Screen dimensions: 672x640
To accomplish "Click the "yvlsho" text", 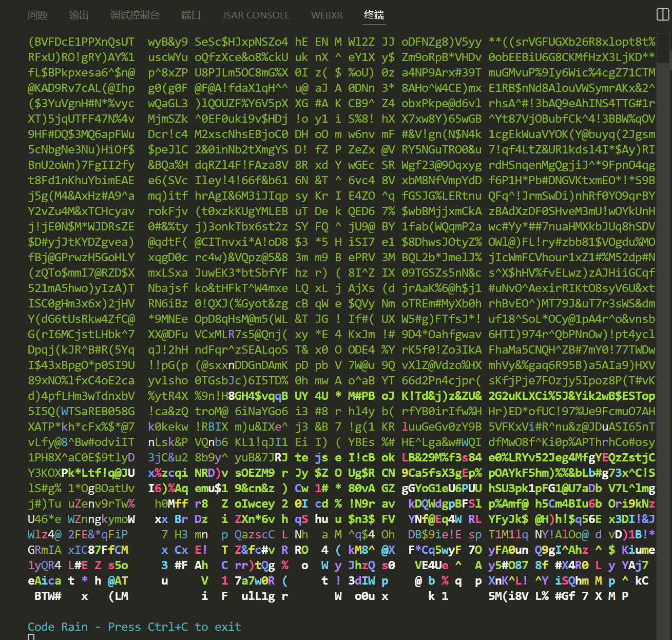I will (168, 380).
